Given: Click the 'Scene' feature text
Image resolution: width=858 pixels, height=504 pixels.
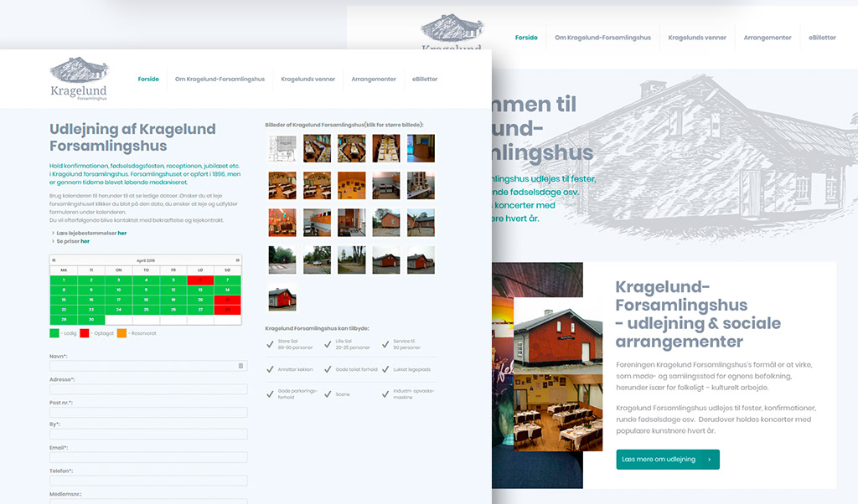Looking at the screenshot, I should point(343,394).
